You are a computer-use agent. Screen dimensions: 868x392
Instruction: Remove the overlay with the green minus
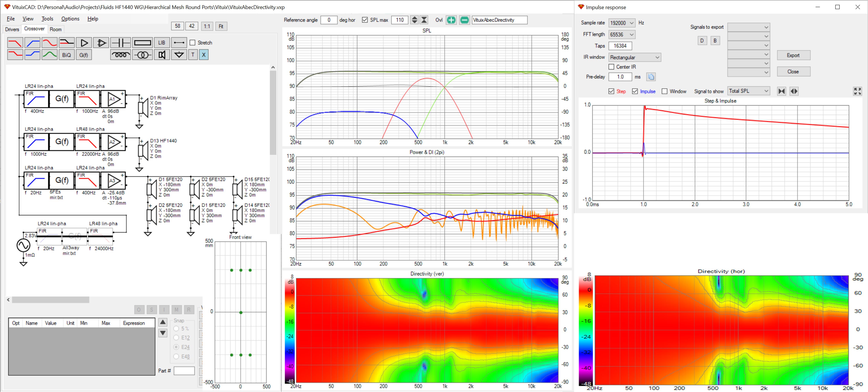point(464,20)
